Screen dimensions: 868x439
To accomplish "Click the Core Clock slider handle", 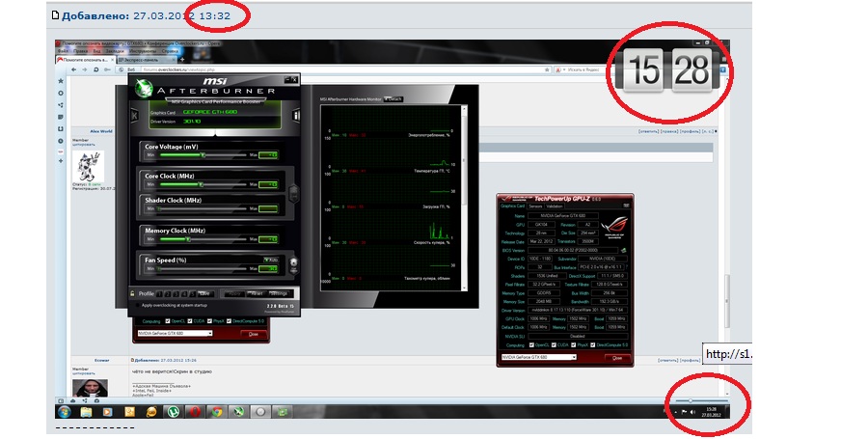I will (x=201, y=183).
